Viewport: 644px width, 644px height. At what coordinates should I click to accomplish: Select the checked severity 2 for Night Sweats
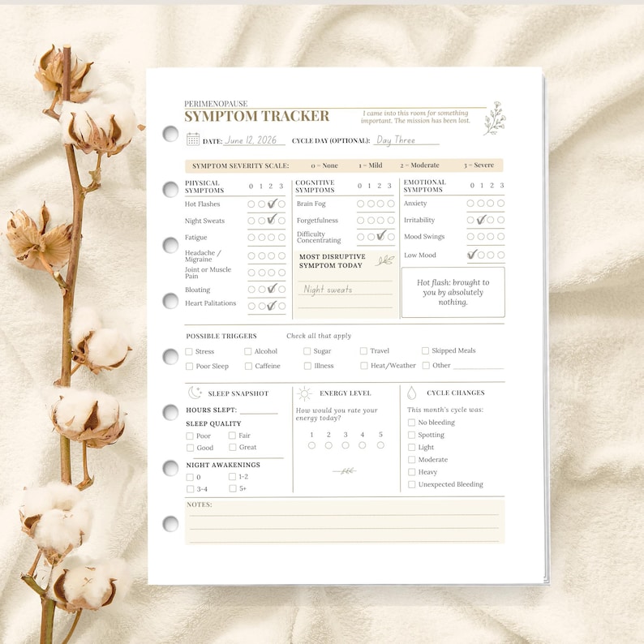tap(272, 220)
